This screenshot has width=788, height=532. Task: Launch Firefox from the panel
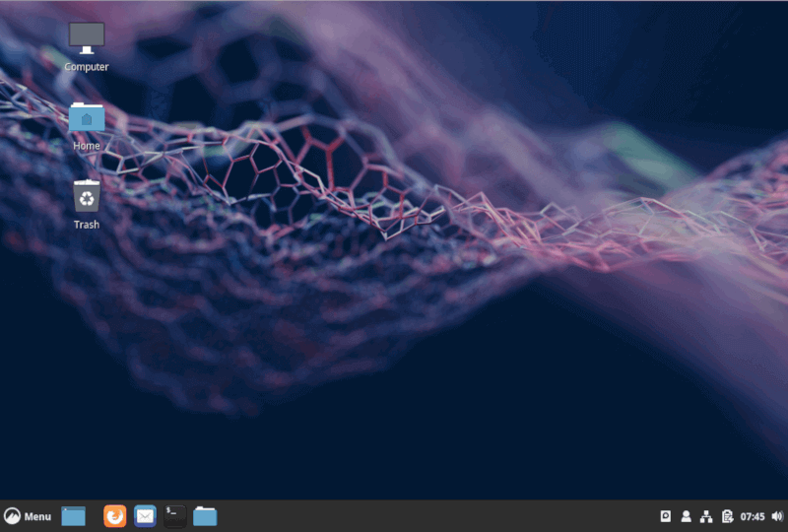pyautogui.click(x=115, y=516)
